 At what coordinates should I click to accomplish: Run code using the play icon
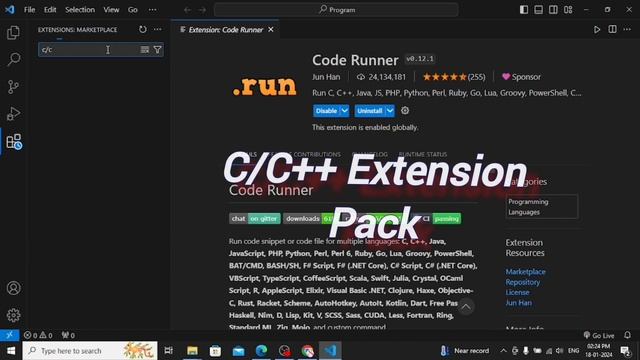click(x=597, y=29)
